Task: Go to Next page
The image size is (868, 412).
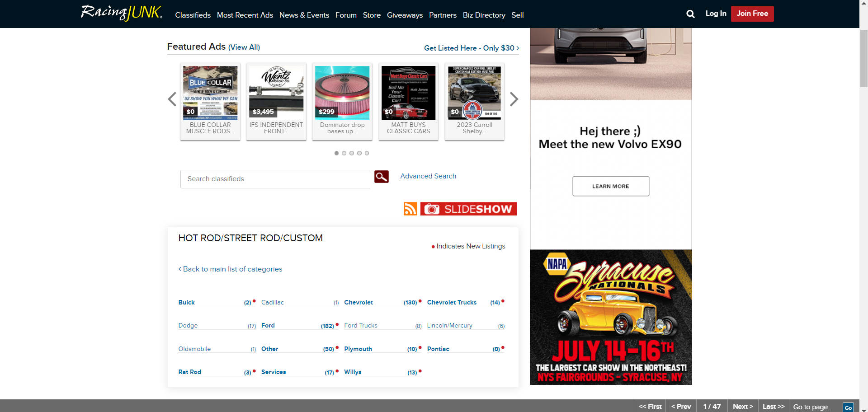Action: point(743,406)
